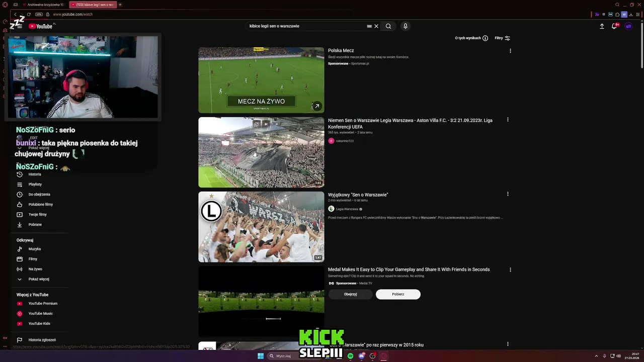Open 'Polubione filmy' in the sidebar
This screenshot has height=362, width=644.
(42, 205)
